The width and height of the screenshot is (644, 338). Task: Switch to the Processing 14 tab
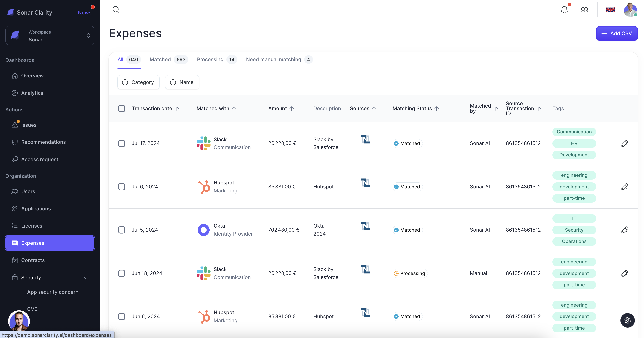[217, 59]
